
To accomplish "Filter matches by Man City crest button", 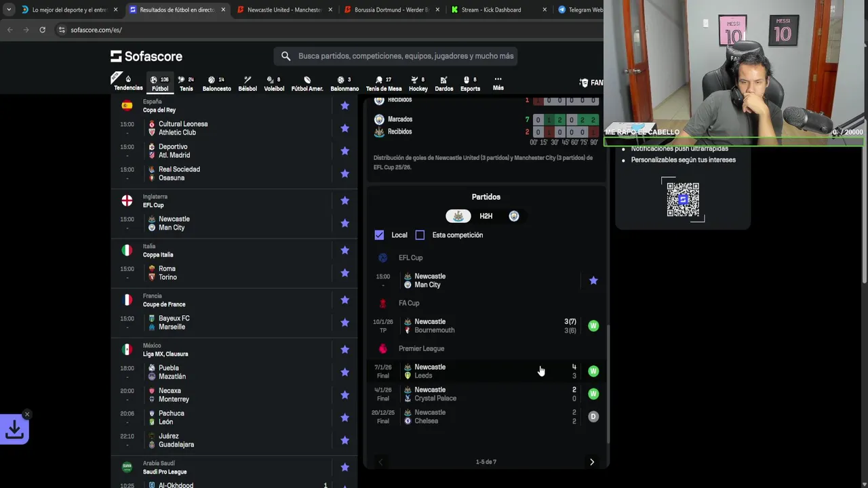I will (514, 216).
